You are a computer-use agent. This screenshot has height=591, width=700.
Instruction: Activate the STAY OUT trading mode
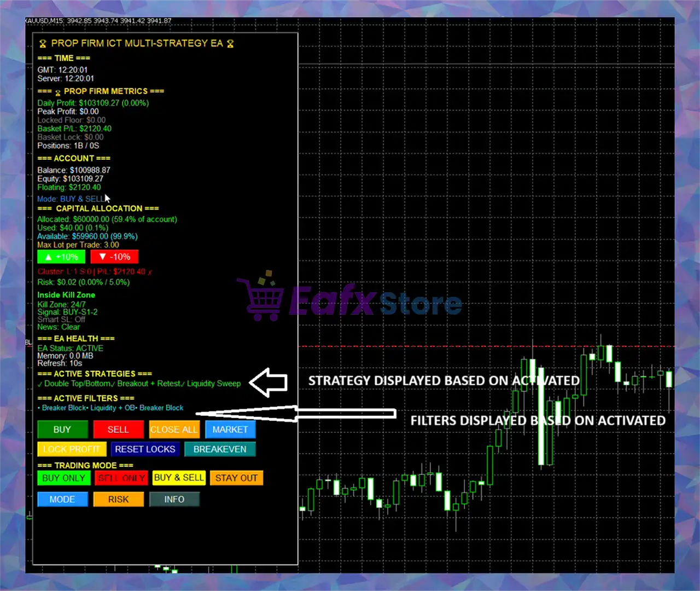click(236, 478)
